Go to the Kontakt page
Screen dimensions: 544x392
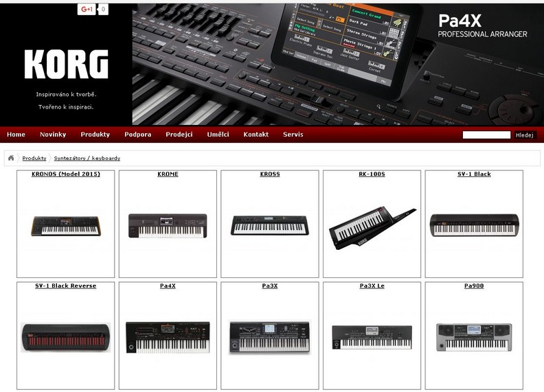click(x=256, y=135)
